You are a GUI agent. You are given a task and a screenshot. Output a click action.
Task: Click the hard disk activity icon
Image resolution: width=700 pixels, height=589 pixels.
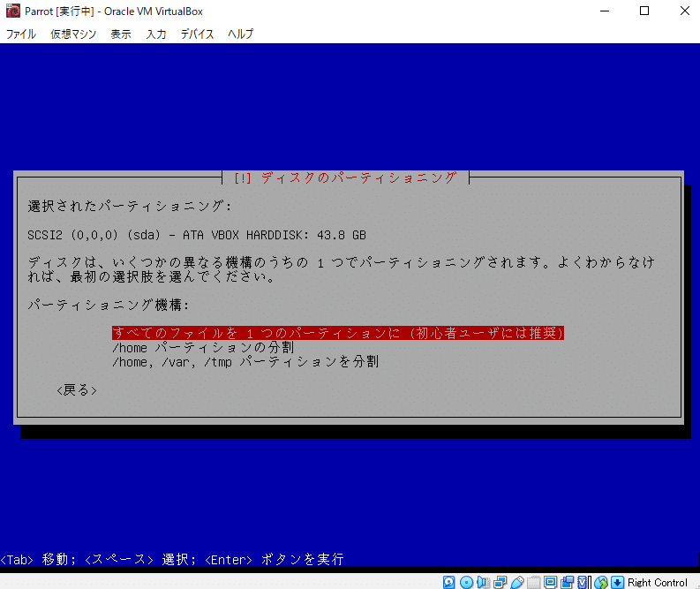(x=449, y=582)
